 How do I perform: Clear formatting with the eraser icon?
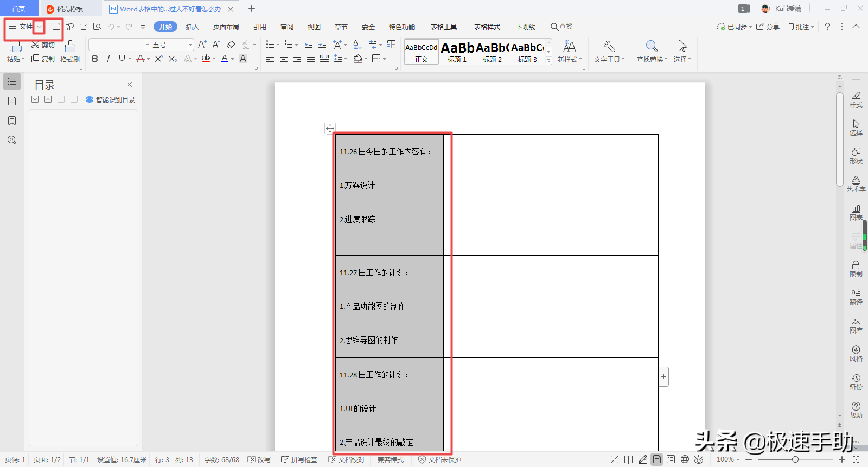(231, 45)
